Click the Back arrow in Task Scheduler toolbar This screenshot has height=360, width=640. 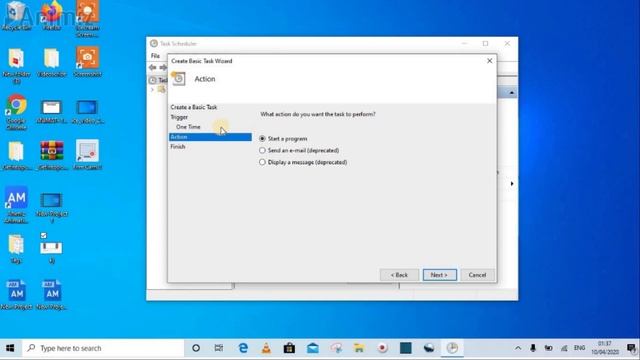pos(153,67)
